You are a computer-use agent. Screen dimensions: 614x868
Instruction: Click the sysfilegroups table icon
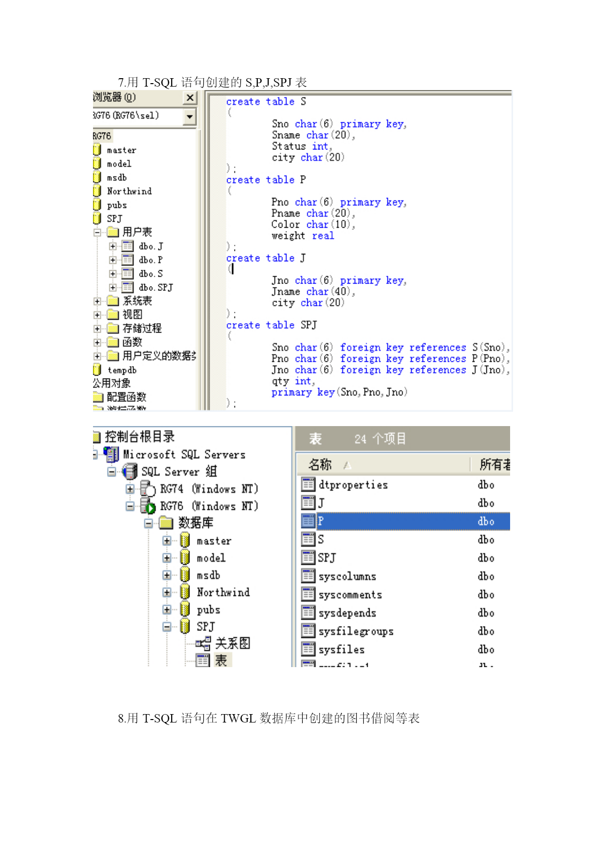coord(308,631)
